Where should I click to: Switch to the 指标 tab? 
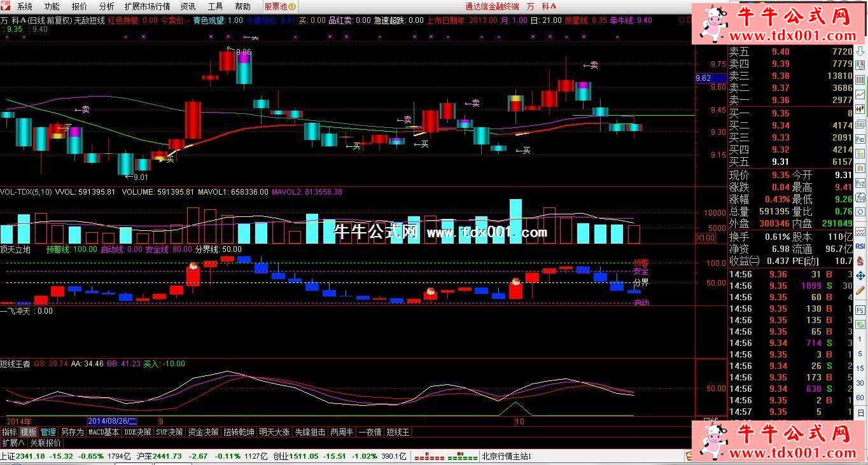[x=9, y=432]
